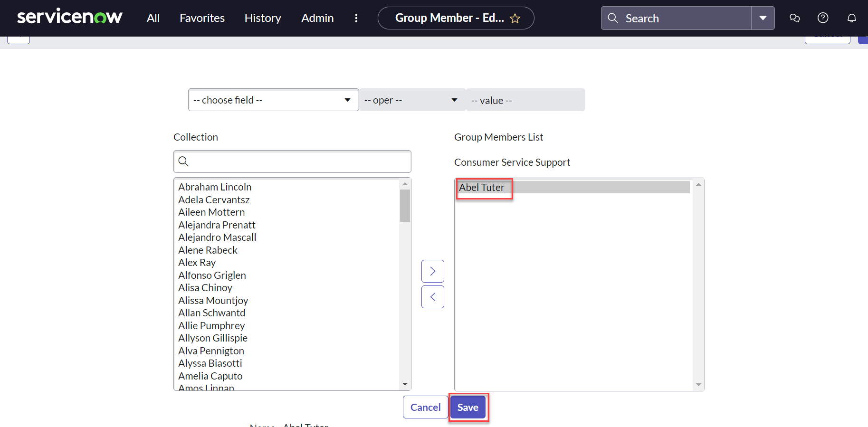Image resolution: width=868 pixels, height=427 pixels.
Task: Click the add-to-group right arrow button
Action: coord(432,271)
